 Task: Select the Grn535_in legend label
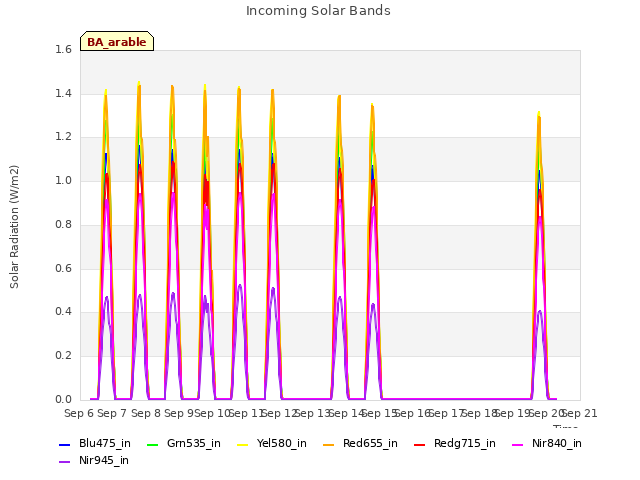[194, 444]
